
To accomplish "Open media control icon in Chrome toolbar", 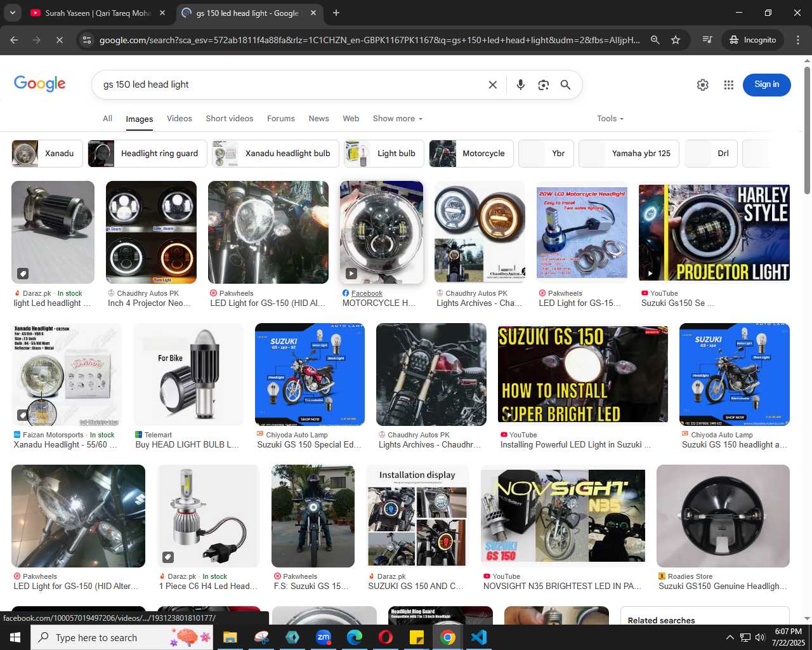I will 707,40.
